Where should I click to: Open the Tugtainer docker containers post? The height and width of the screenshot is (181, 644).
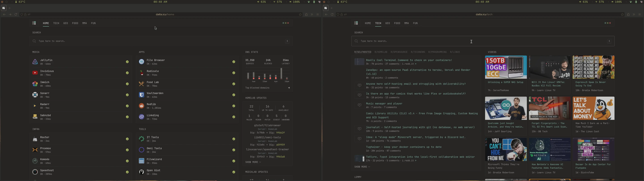pyautogui.click(x=404, y=147)
